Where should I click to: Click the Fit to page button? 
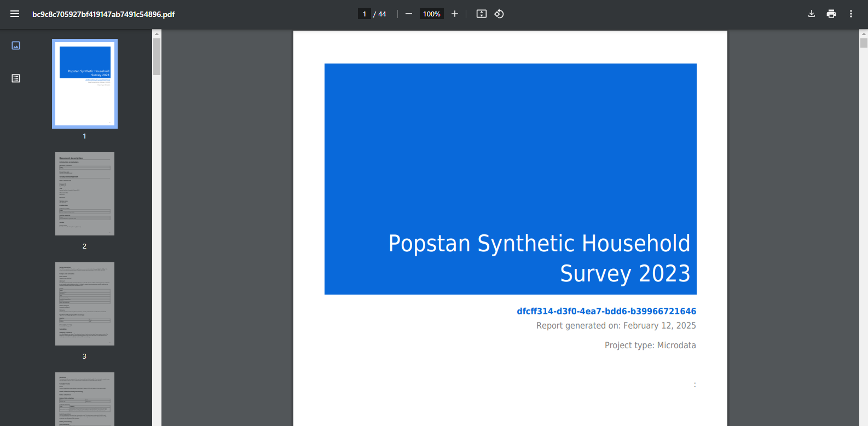[482, 14]
